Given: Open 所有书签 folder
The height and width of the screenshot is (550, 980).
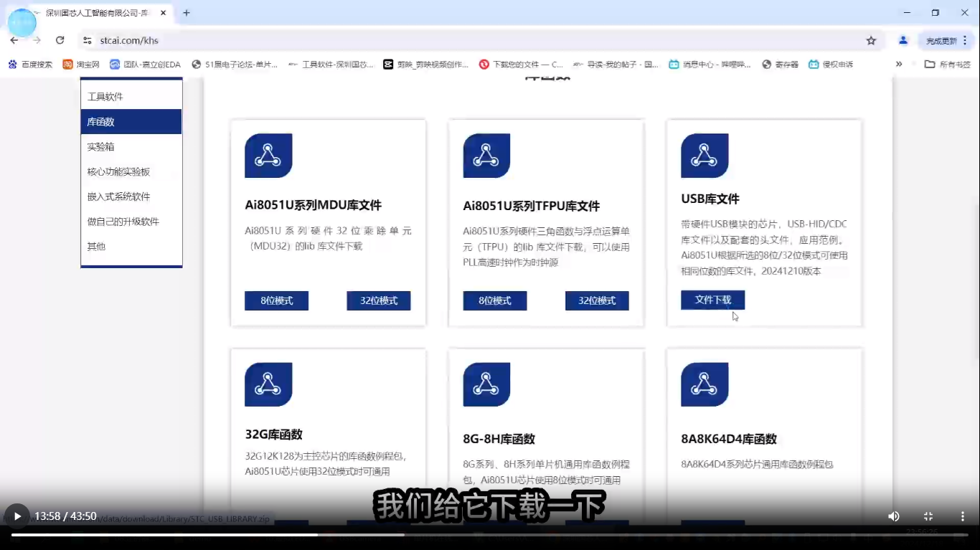Looking at the screenshot, I should click(947, 65).
